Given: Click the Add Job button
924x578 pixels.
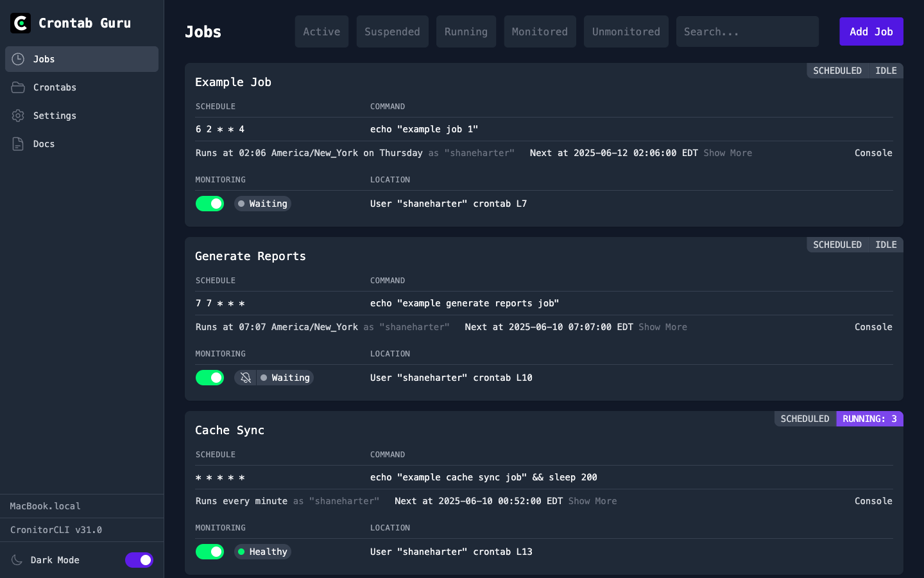Looking at the screenshot, I should (x=871, y=31).
